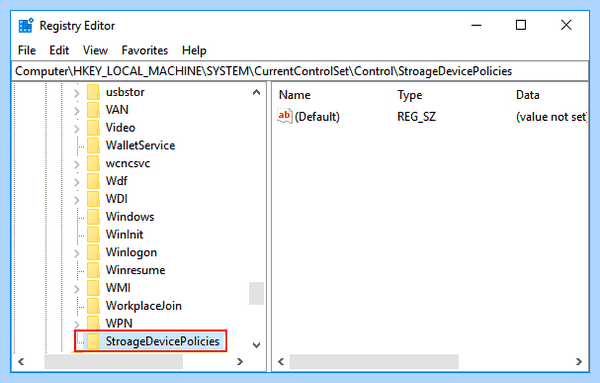This screenshot has width=600, height=383.
Task: Click the tree pane horizontal scrollbar thumb
Action: pyautogui.click(x=114, y=362)
